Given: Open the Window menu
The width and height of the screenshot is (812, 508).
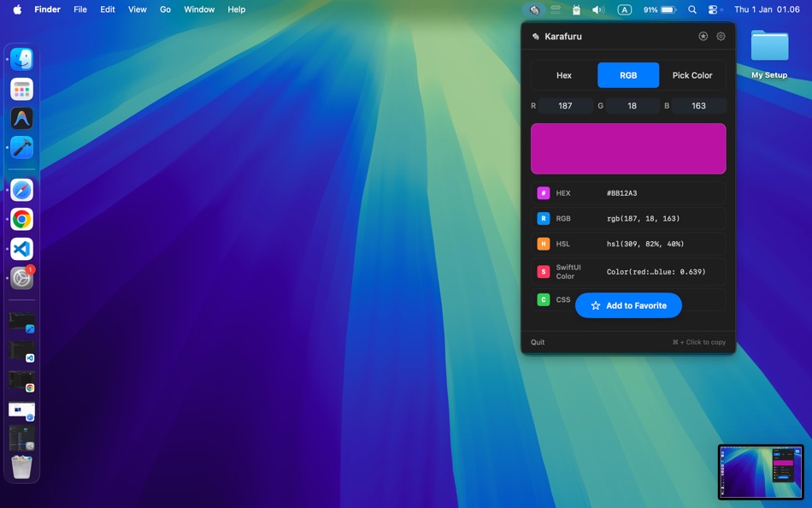Looking at the screenshot, I should click(x=199, y=9).
